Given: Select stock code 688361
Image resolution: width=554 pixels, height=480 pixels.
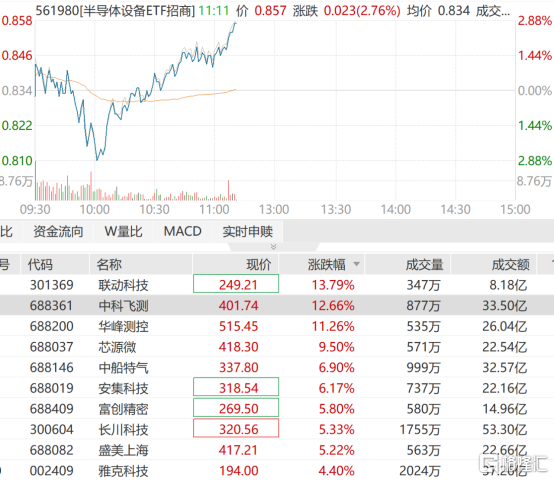Looking at the screenshot, I should [x=52, y=306].
